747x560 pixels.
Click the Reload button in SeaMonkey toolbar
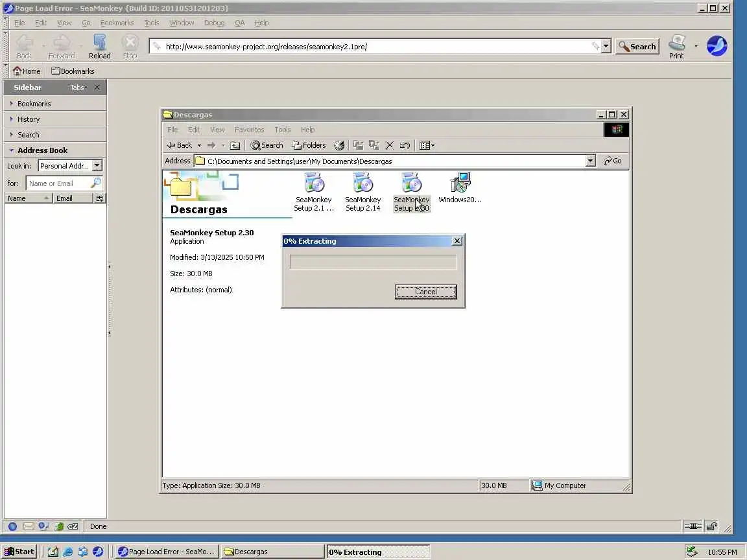click(100, 47)
